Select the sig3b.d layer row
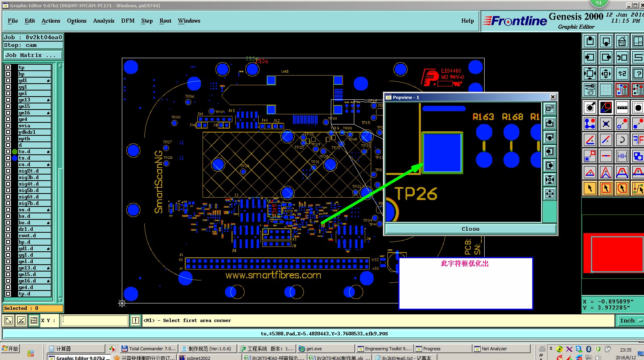The height and width of the screenshot is (360, 644). tap(35, 177)
